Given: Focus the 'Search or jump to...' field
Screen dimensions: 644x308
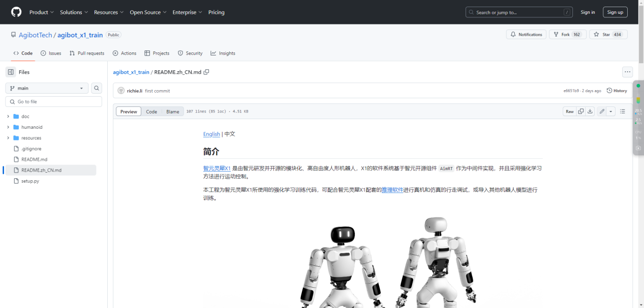Looking at the screenshot, I should [x=519, y=12].
